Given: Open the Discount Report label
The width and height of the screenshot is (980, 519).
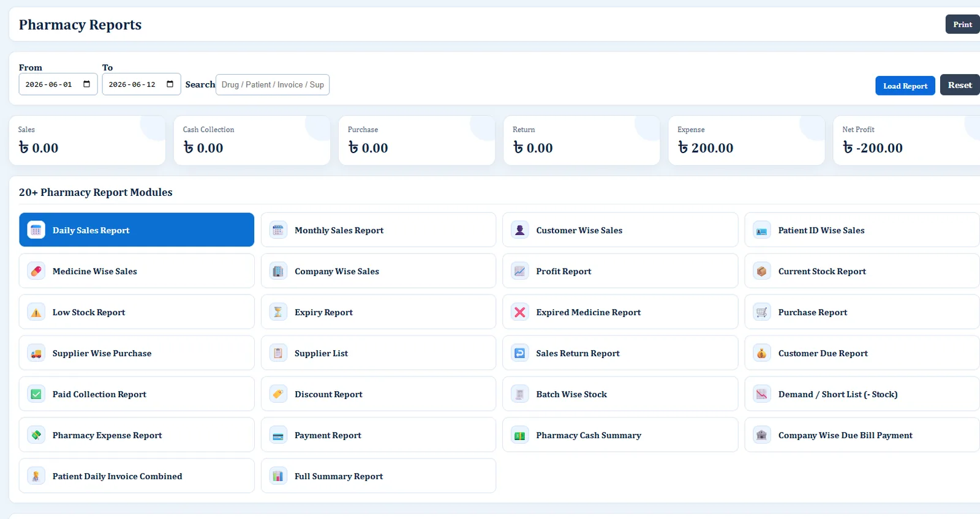Looking at the screenshot, I should click(x=328, y=394).
